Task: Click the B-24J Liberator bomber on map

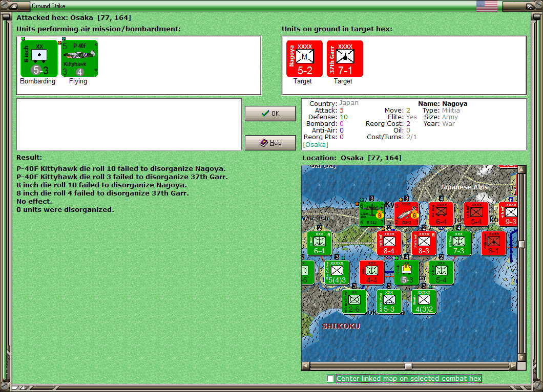Action: 371,214
